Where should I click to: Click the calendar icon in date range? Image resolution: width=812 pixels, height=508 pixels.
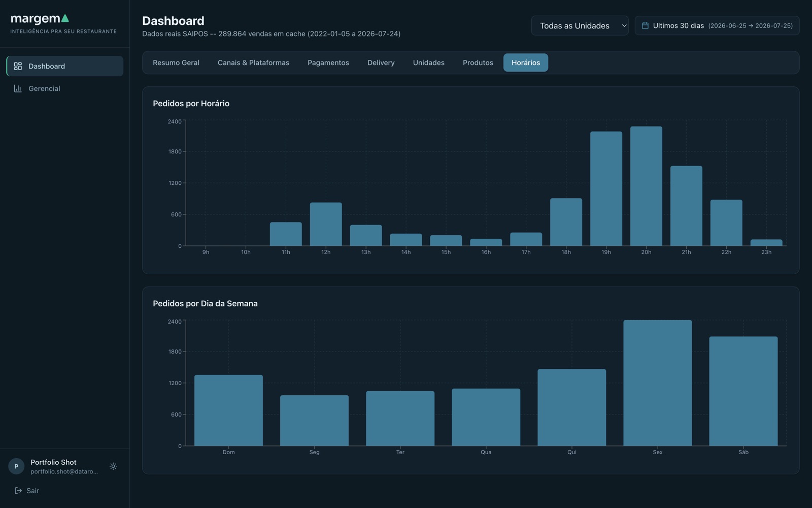tap(645, 25)
